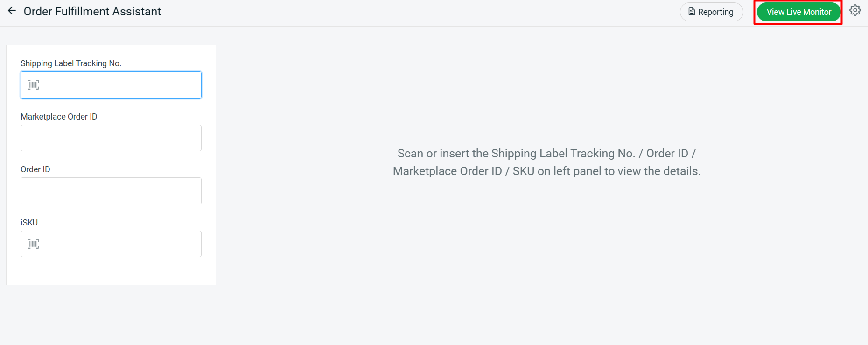Click barcode icon in Shipping Label Tracking field
The height and width of the screenshot is (345, 868).
(33, 85)
